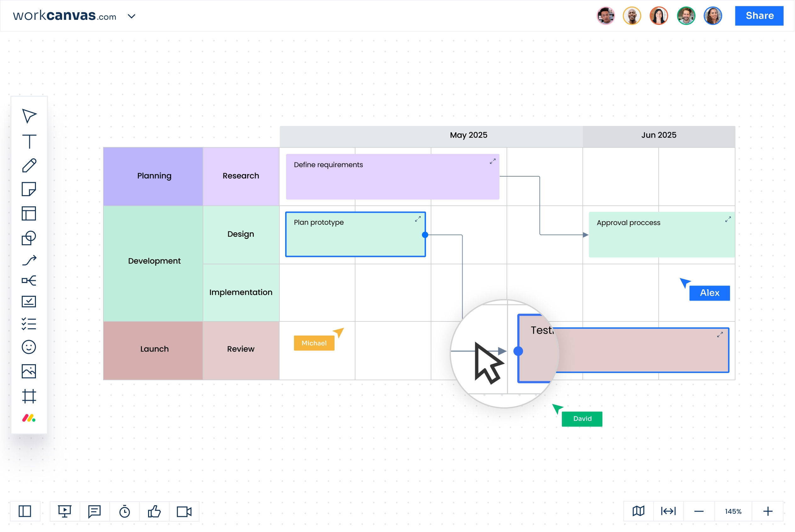The width and height of the screenshot is (795, 532).
Task: Add an image using the Image tool
Action: click(29, 371)
